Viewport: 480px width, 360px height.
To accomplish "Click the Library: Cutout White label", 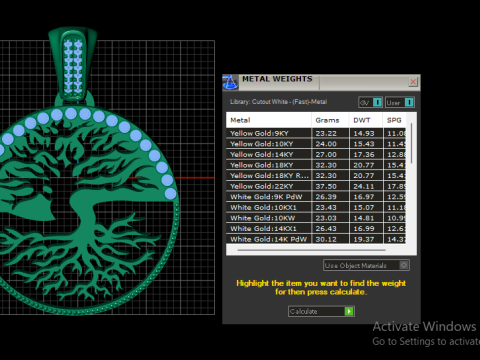I will 278,102.
